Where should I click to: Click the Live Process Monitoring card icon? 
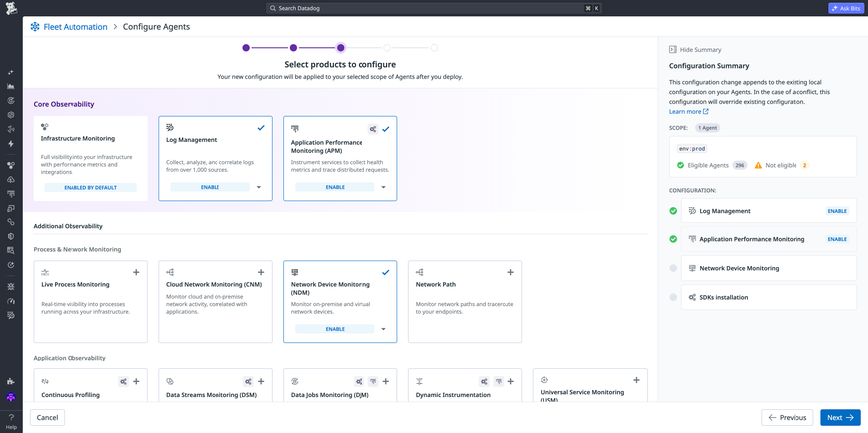point(45,272)
